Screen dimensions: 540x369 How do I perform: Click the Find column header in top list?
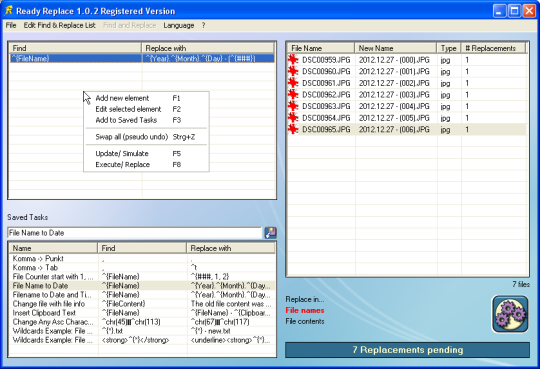pos(75,48)
